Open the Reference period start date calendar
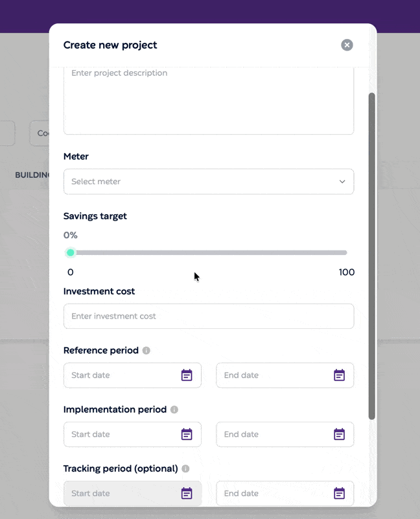Screen dimensions: 420x519 tap(187, 375)
